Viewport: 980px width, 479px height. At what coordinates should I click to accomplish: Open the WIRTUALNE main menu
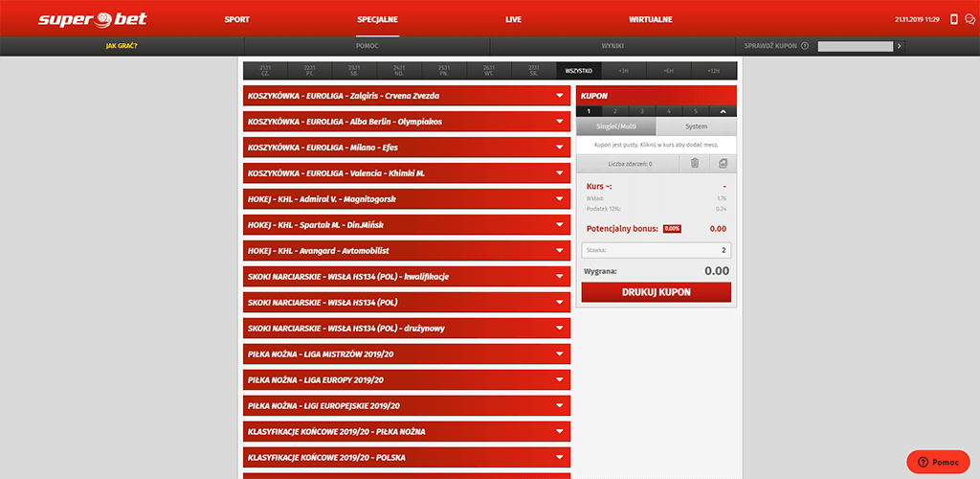click(x=651, y=19)
